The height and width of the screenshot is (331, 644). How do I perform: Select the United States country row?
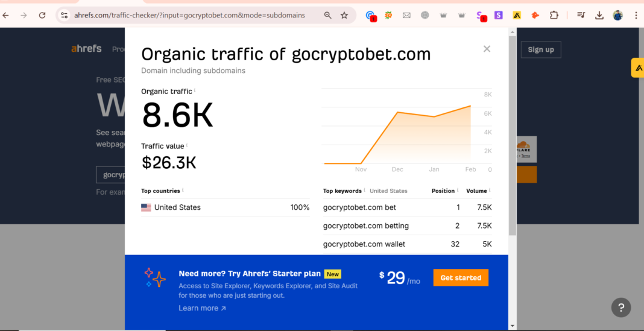click(225, 207)
